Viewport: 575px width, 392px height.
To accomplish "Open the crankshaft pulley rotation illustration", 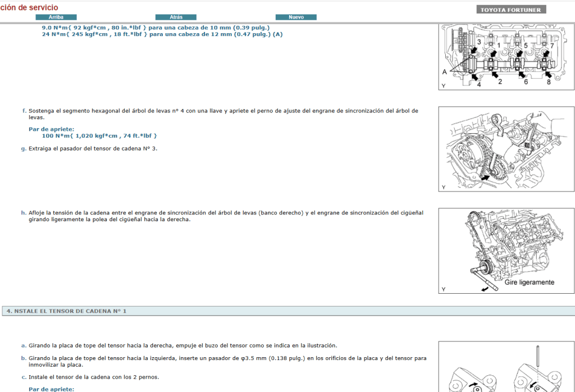I will pyautogui.click(x=506, y=250).
